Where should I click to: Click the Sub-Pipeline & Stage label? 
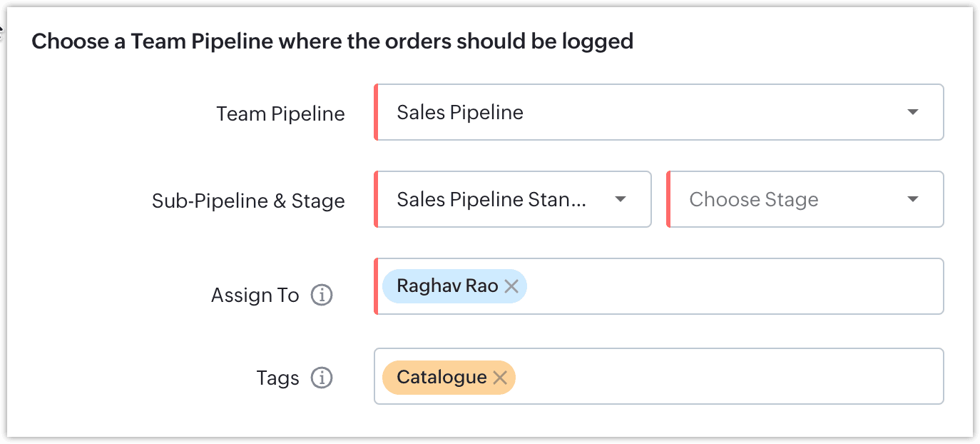pyautogui.click(x=248, y=201)
